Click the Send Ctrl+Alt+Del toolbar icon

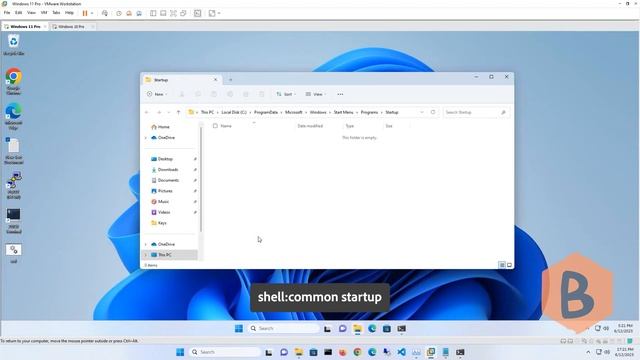click(104, 13)
